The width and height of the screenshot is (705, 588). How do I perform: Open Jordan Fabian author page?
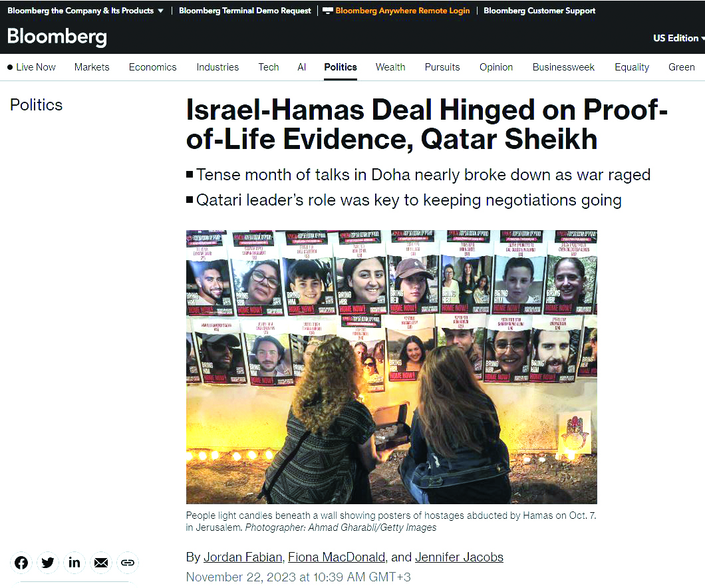pos(242,557)
